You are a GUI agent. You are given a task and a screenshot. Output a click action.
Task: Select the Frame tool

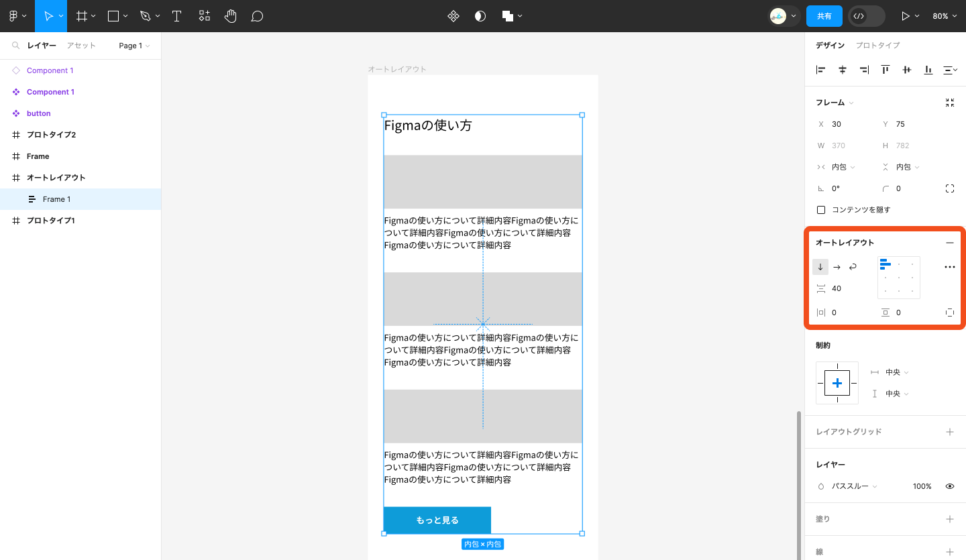[x=82, y=16]
